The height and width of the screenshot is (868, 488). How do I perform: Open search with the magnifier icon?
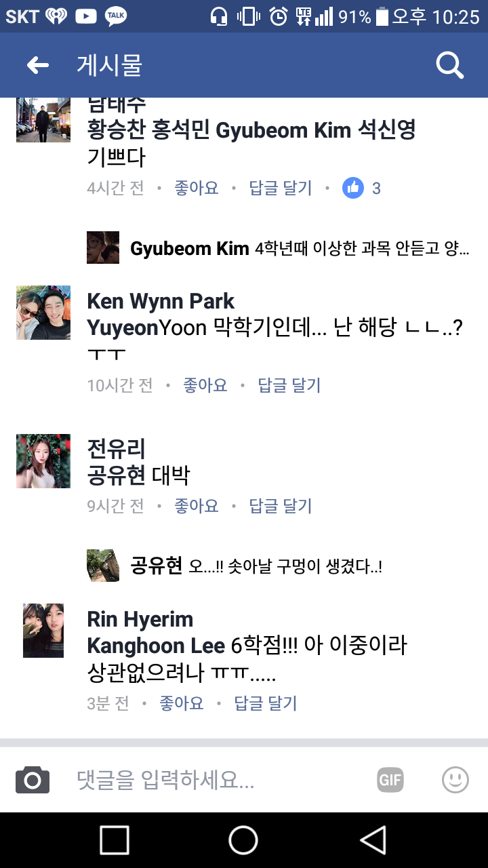point(449,65)
